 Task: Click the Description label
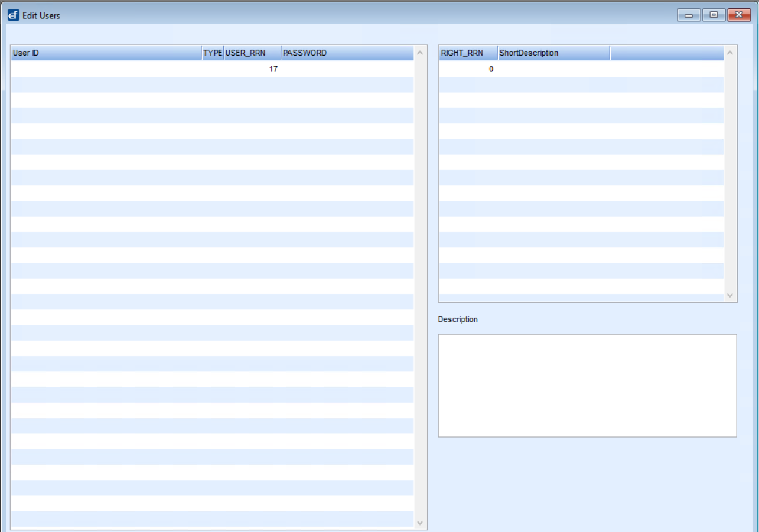pyautogui.click(x=458, y=319)
